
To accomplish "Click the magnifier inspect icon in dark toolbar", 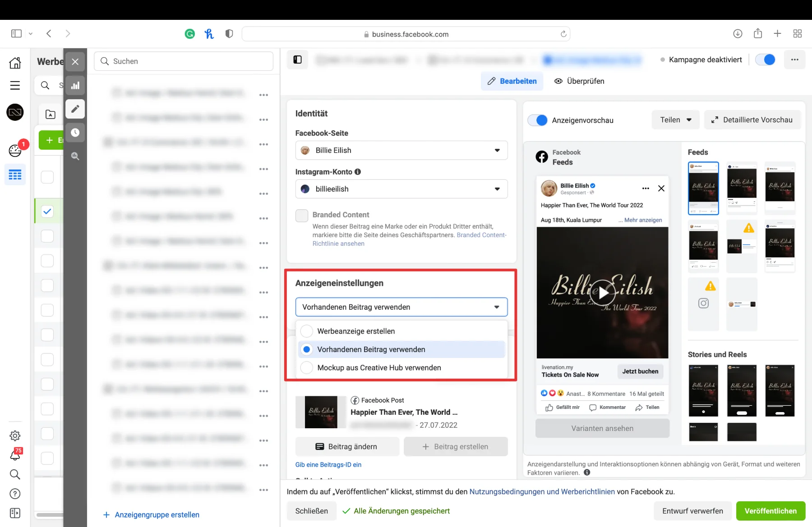I will point(75,156).
